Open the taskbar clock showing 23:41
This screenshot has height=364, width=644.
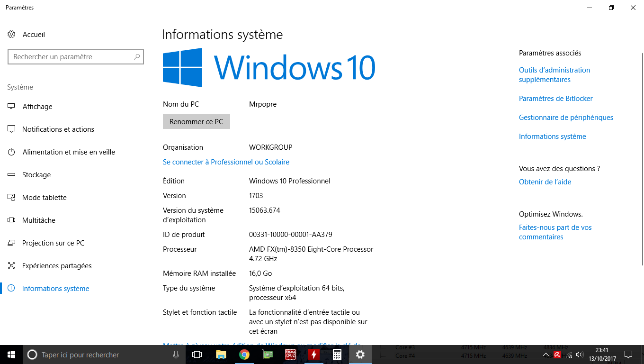click(x=601, y=355)
